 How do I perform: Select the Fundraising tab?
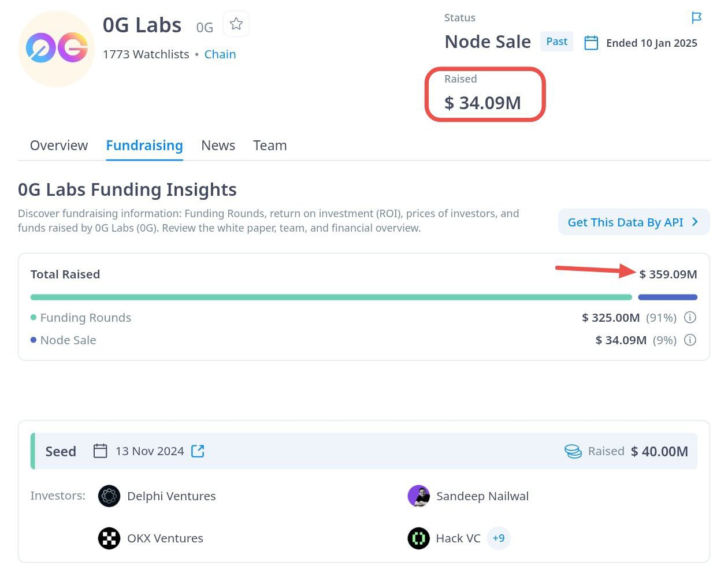[x=144, y=146]
